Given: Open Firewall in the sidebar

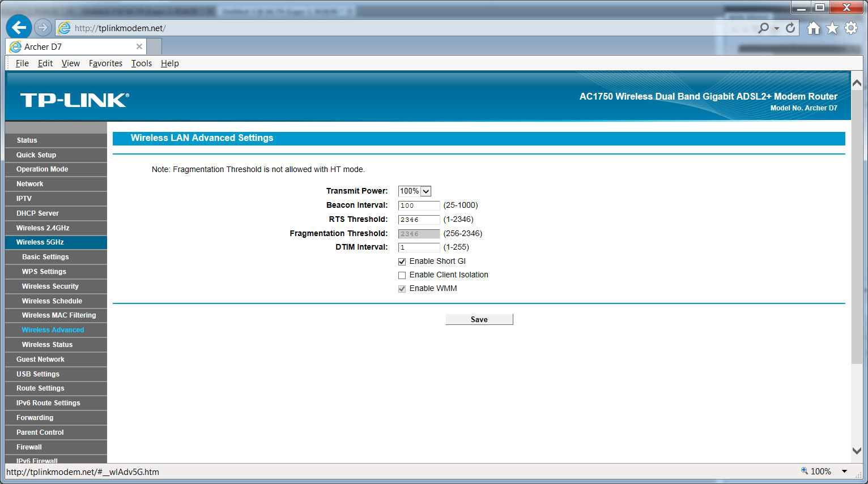Looking at the screenshot, I should point(56,447).
